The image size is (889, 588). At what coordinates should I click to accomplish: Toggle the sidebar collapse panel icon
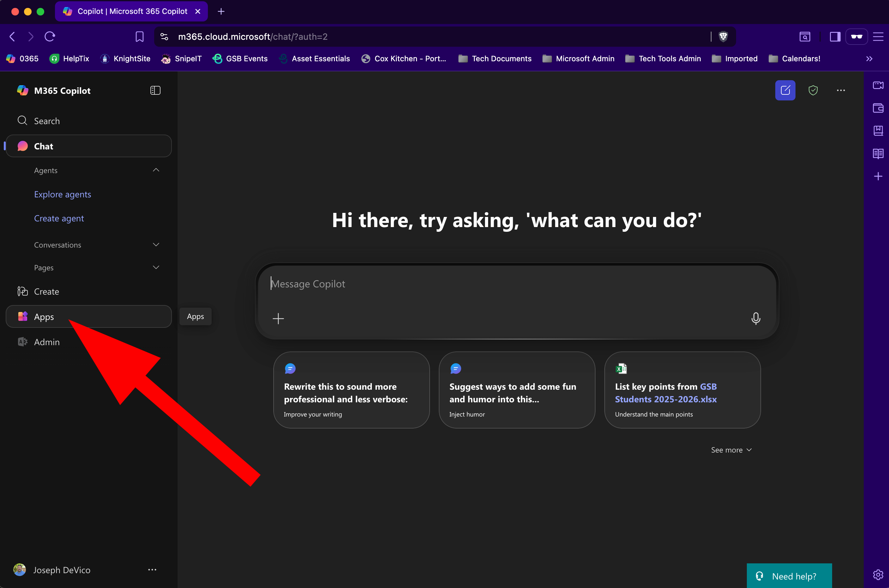pyautogui.click(x=155, y=90)
